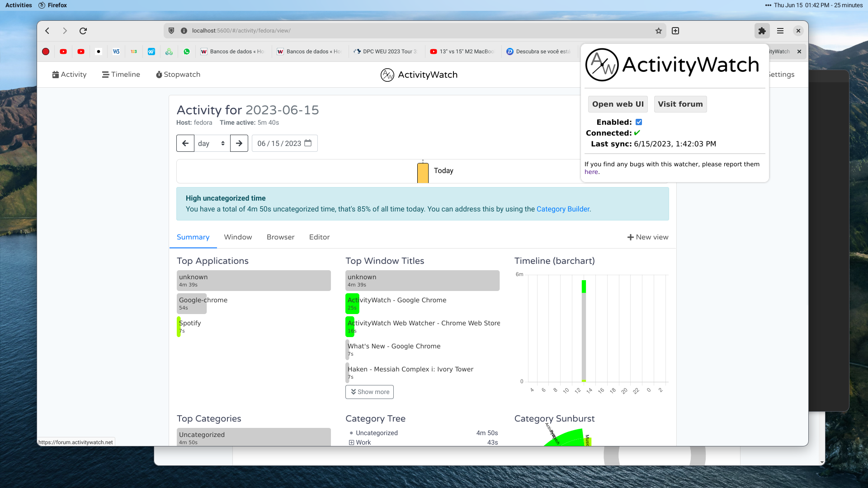Open the tracking protection shield in the address bar
This screenshot has height=488, width=868.
171,31
